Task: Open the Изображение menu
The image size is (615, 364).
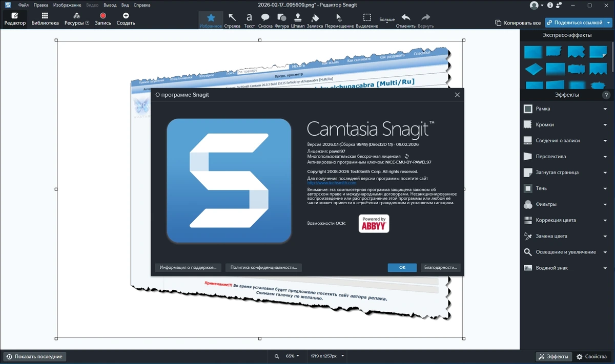Action: (x=68, y=5)
